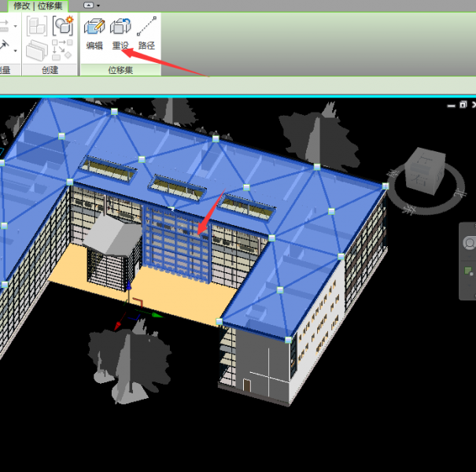Click the Create Parts icon with orange spark

click(63, 25)
